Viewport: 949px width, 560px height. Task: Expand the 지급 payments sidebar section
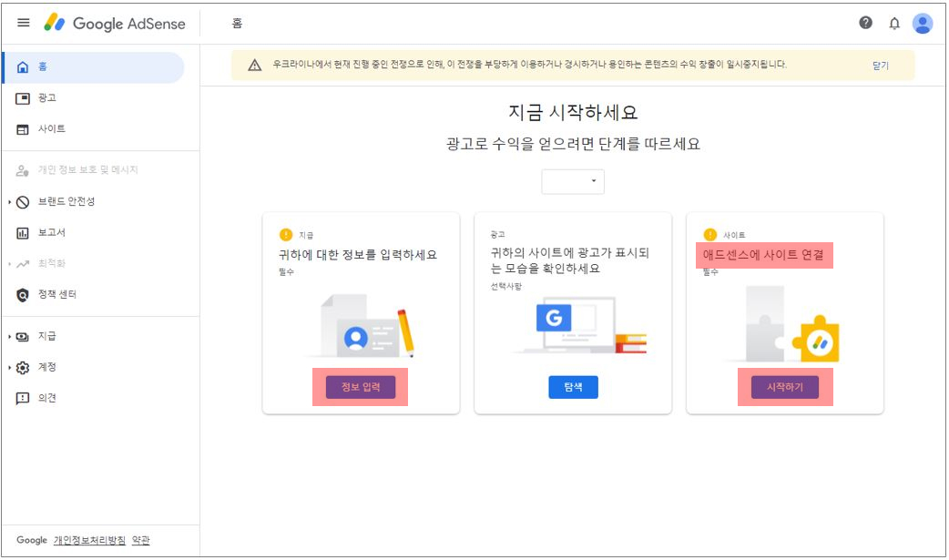[10, 337]
